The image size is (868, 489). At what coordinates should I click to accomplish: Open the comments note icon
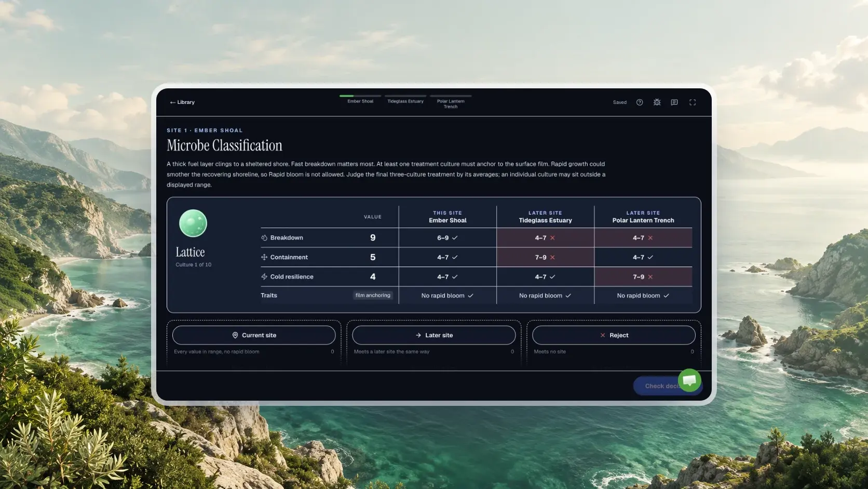click(674, 102)
